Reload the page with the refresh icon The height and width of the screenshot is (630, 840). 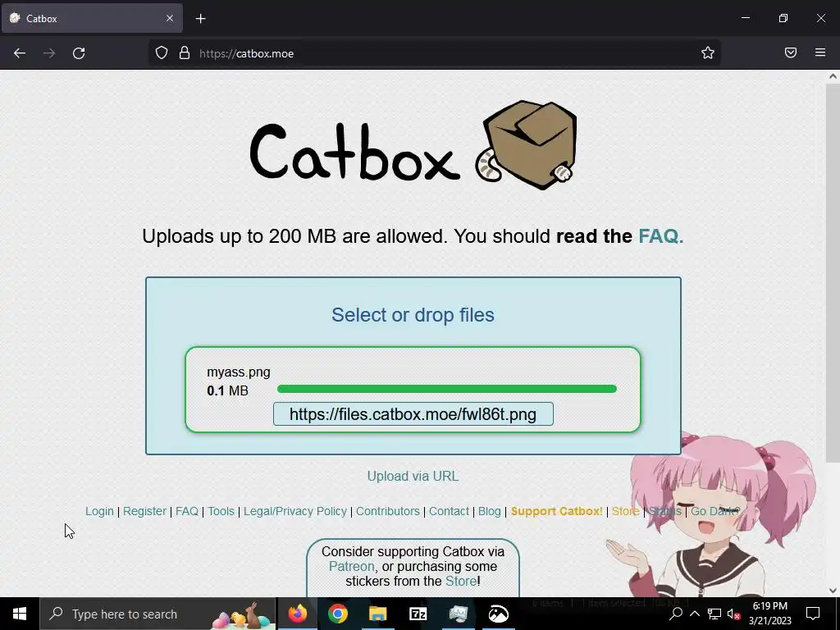click(79, 53)
